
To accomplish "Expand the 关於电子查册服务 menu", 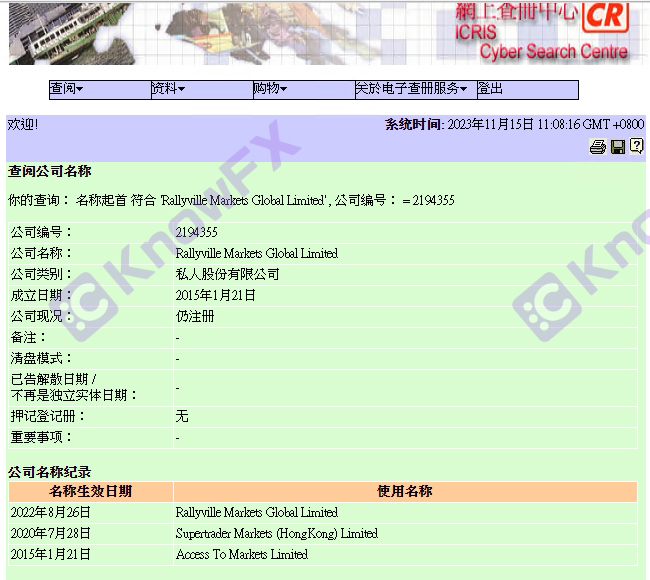I will (x=416, y=90).
